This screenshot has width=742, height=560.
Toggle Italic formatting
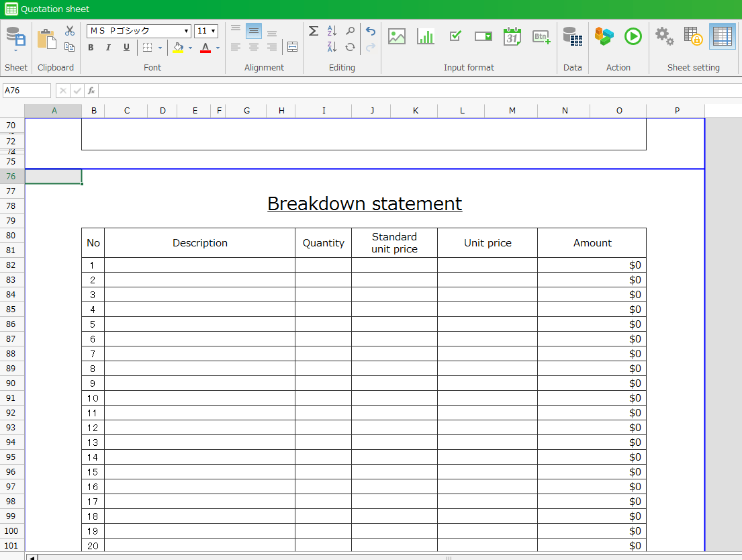108,48
